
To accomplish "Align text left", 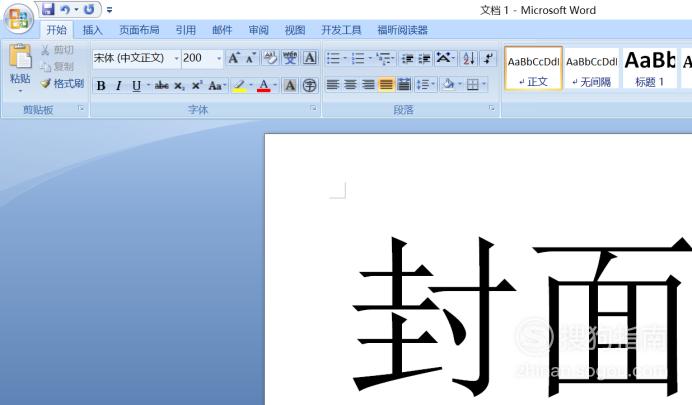I will coord(333,84).
